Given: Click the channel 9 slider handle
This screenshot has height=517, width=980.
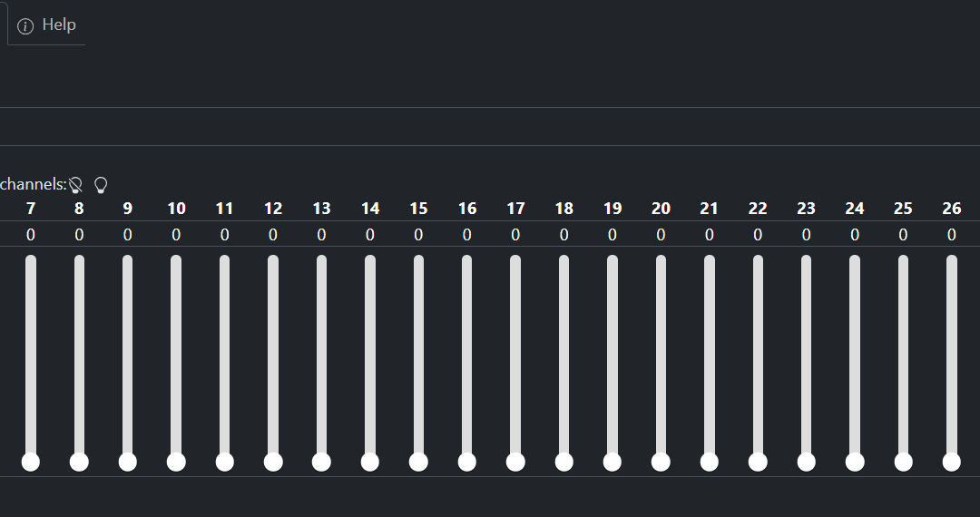Looking at the screenshot, I should click(128, 462).
